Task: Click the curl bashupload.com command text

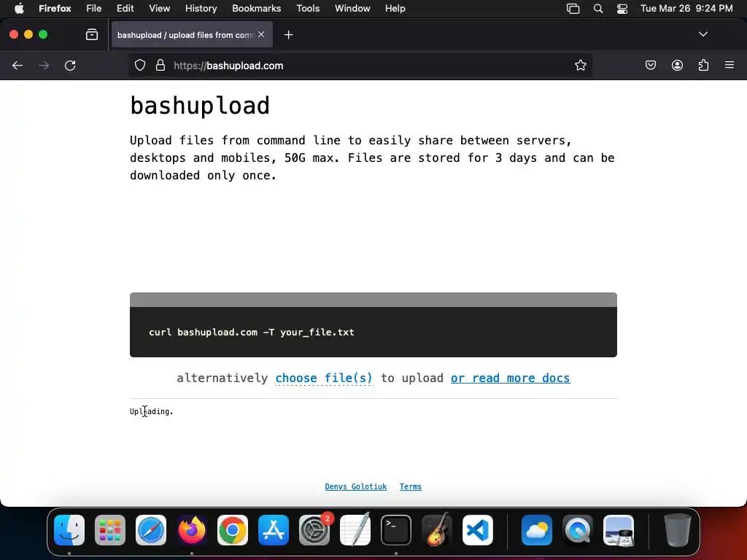Action: pyautogui.click(x=252, y=332)
